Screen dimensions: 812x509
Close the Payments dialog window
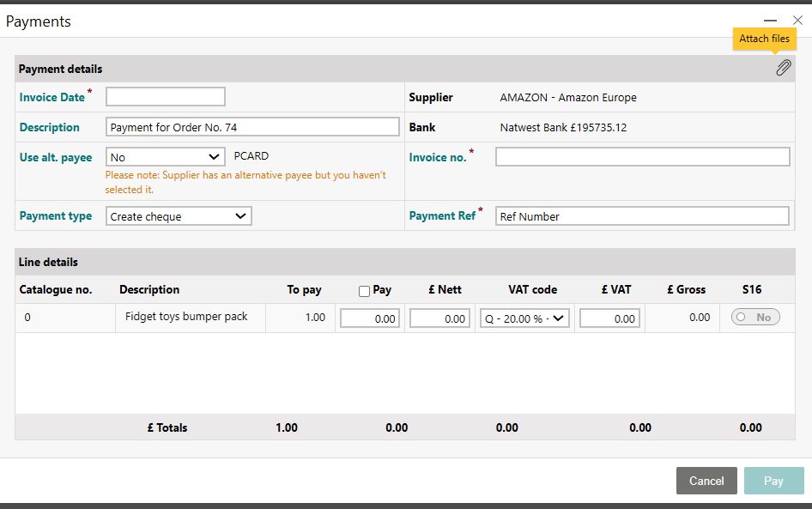pos(797,21)
